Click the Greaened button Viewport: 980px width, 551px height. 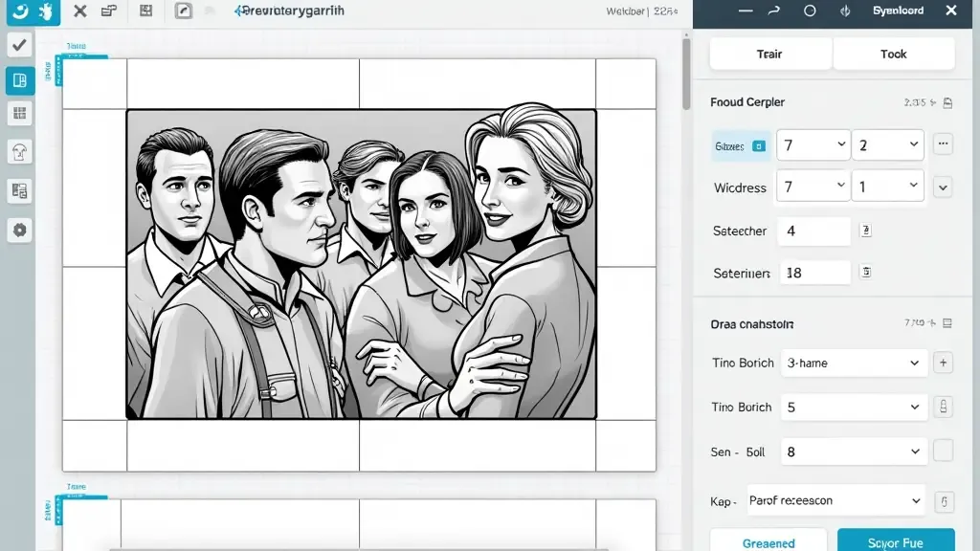click(768, 541)
